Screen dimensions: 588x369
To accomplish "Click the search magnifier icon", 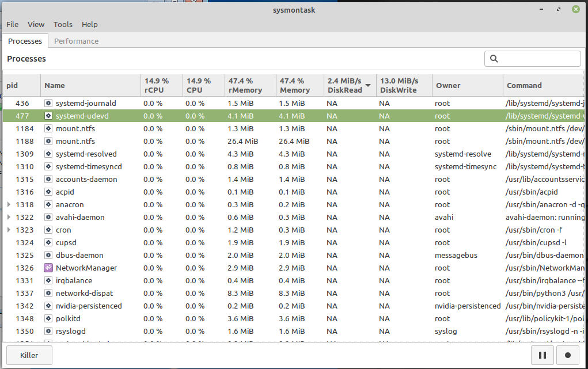I will [x=494, y=59].
